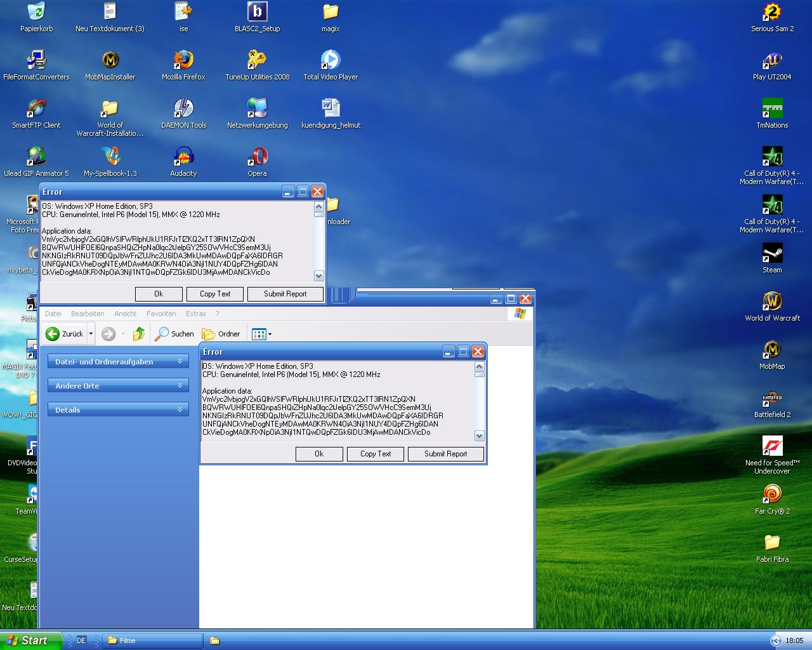Image resolution: width=812 pixels, height=650 pixels.
Task: Open the Windows Start menu
Action: tap(31, 640)
